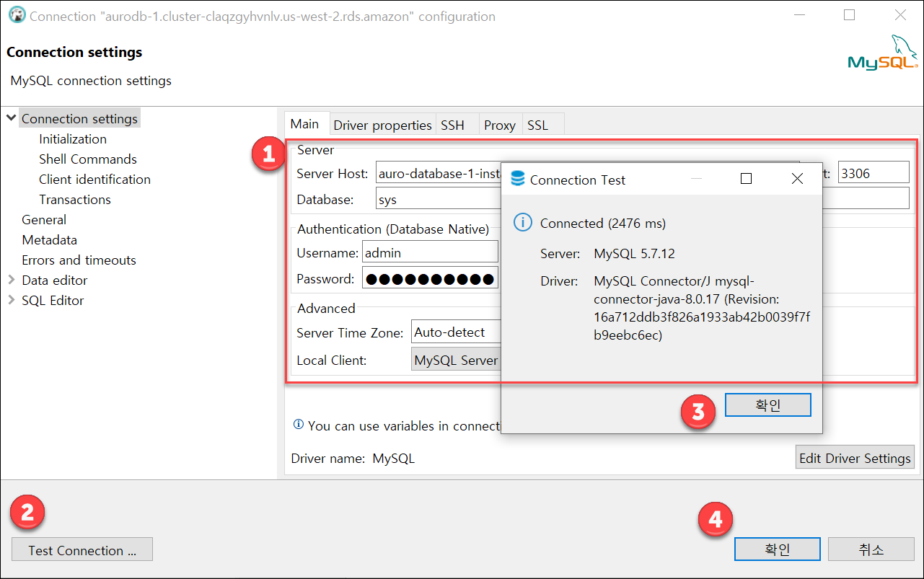Click the Username field containing admin
Screen dimensions: 924x579
[430, 252]
